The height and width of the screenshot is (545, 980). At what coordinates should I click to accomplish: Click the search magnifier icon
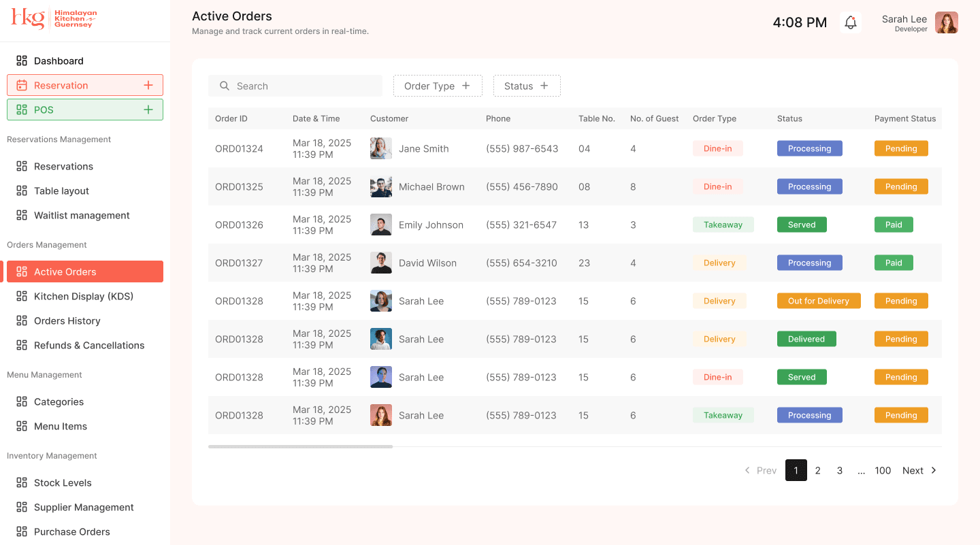(225, 86)
